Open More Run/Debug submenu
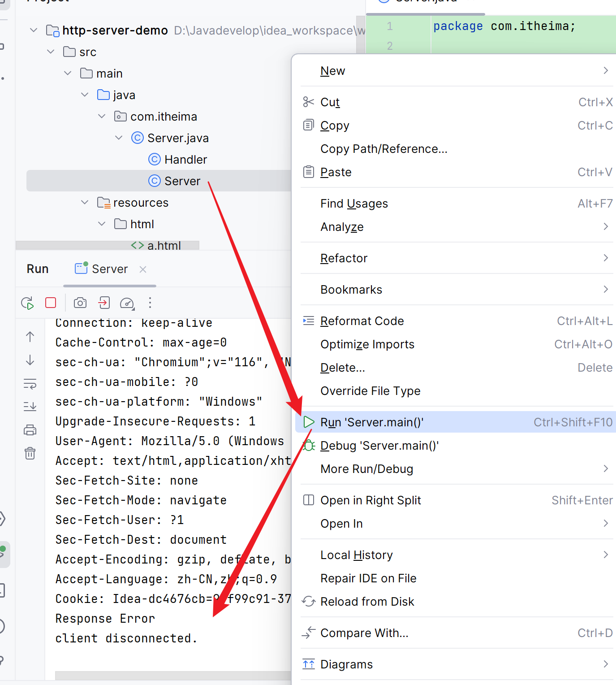Viewport: 616px width, 685px height. tap(456, 469)
